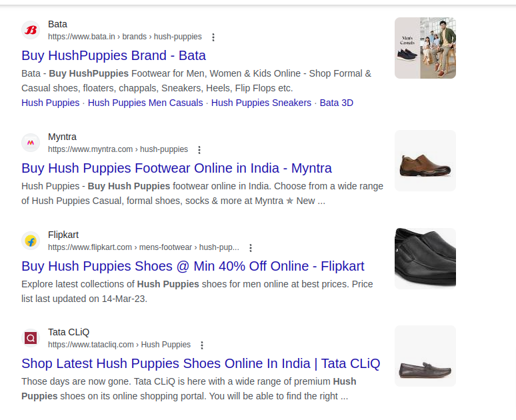
Task: Click the 'Flipkart' site name text
Action: coord(63,235)
